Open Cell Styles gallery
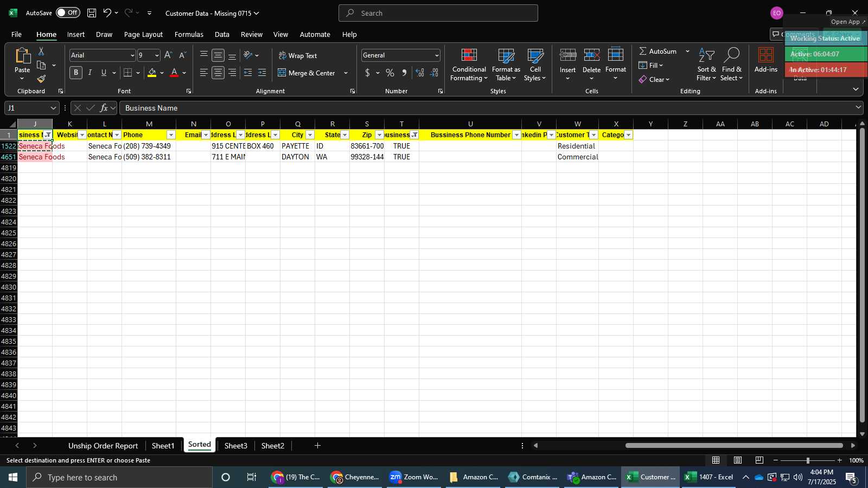This screenshot has height=488, width=868. click(535, 65)
